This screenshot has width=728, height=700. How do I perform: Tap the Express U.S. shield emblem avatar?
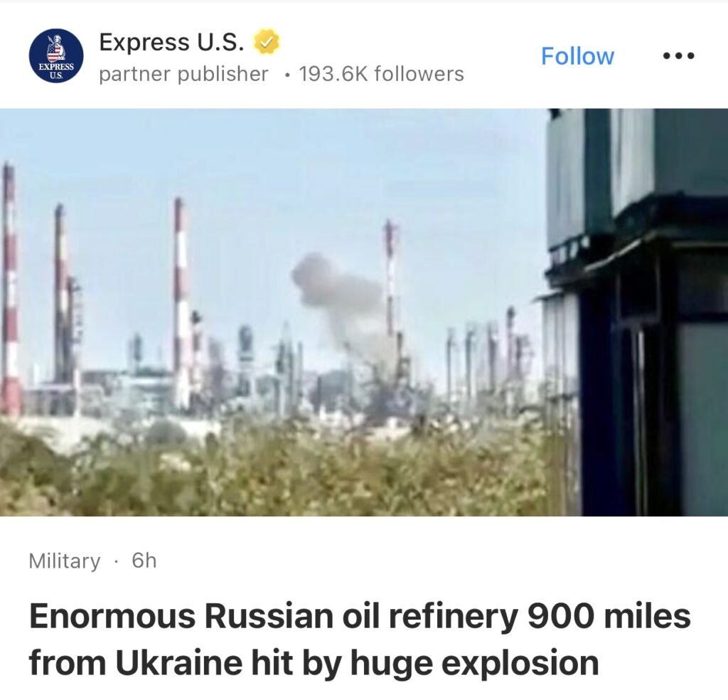click(x=56, y=56)
